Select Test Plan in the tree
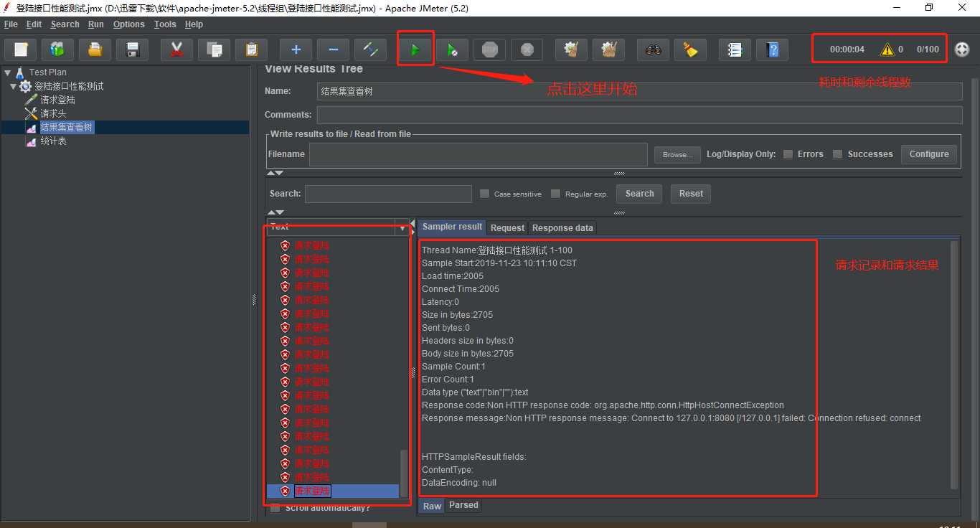This screenshot has width=980, height=528. [47, 72]
